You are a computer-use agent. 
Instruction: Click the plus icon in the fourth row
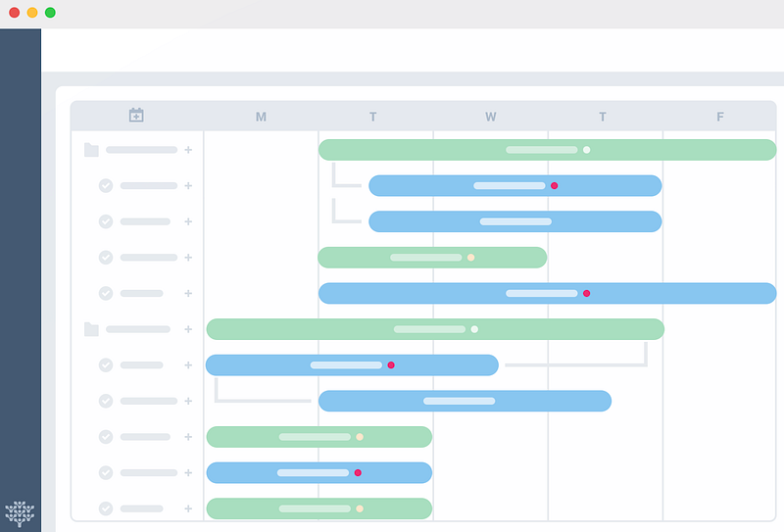click(188, 258)
